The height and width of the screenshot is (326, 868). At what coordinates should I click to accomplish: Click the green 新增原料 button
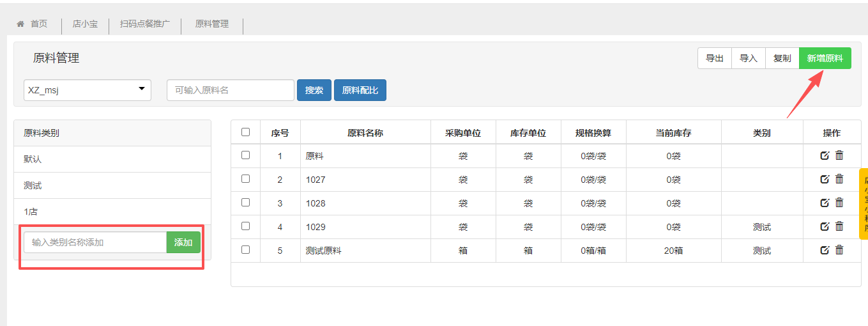point(825,58)
